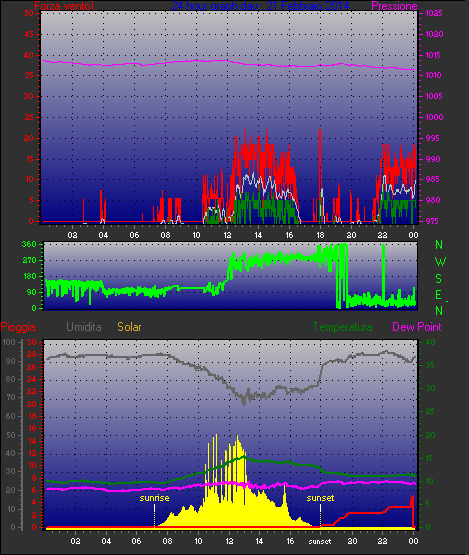Screen dimensions: 469x555
Task: Click the W compass direction label
Action: [440, 262]
